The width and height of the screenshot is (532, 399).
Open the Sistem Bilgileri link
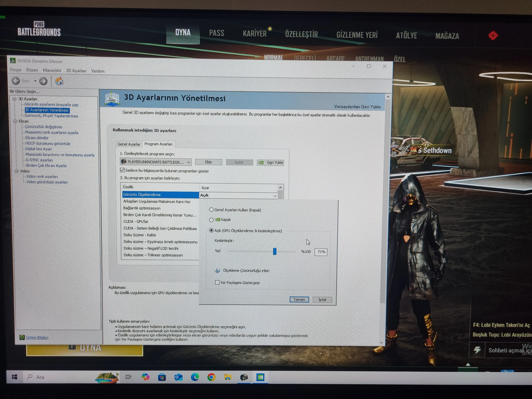tap(37, 337)
